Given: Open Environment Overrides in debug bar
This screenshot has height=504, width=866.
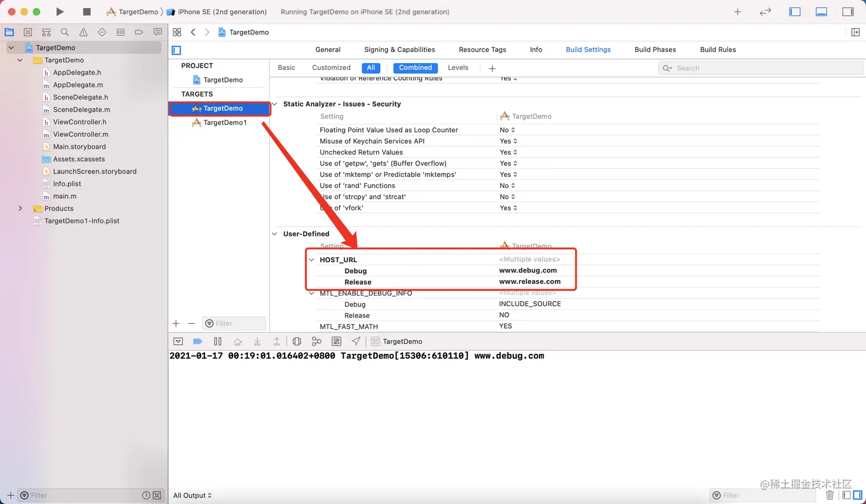Looking at the screenshot, I should tap(336, 341).
